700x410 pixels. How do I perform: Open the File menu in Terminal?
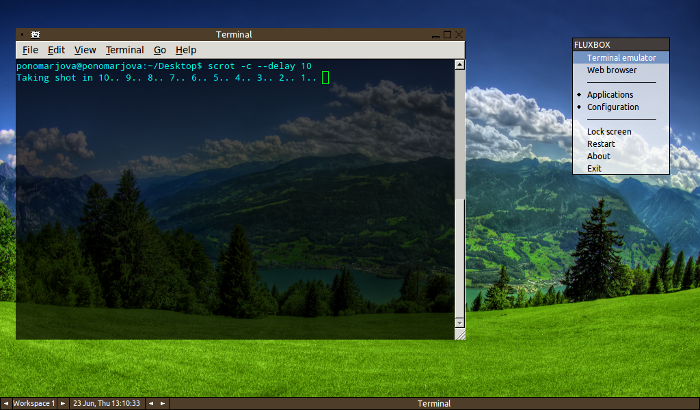point(30,50)
